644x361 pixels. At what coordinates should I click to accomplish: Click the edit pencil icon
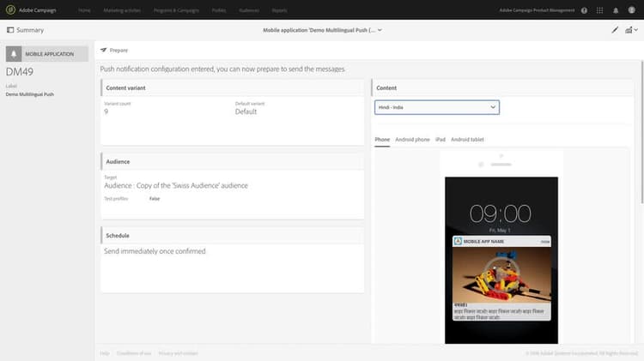[615, 29]
